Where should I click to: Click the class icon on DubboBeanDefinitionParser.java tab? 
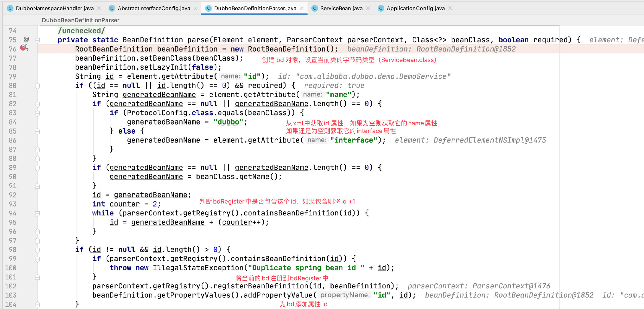(x=208, y=8)
